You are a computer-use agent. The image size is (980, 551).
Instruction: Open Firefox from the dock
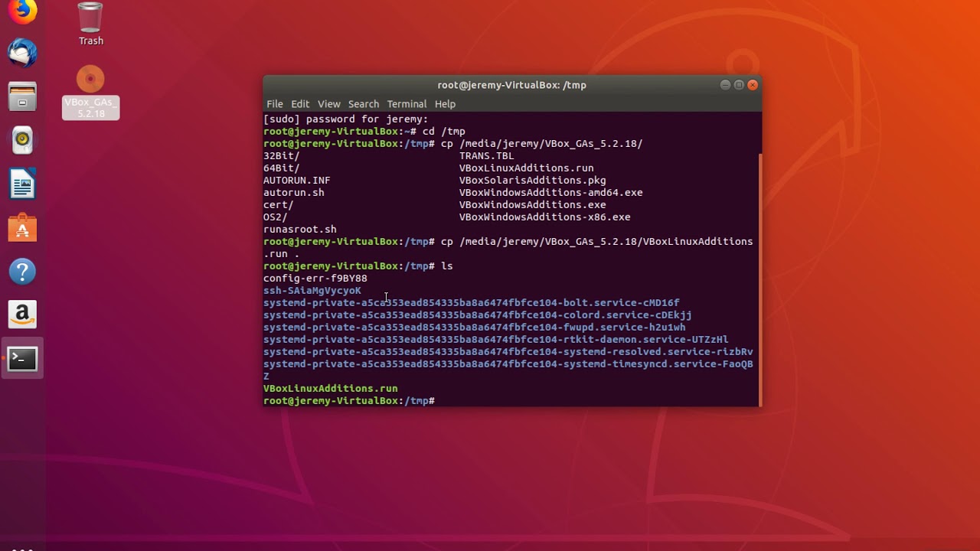click(22, 11)
